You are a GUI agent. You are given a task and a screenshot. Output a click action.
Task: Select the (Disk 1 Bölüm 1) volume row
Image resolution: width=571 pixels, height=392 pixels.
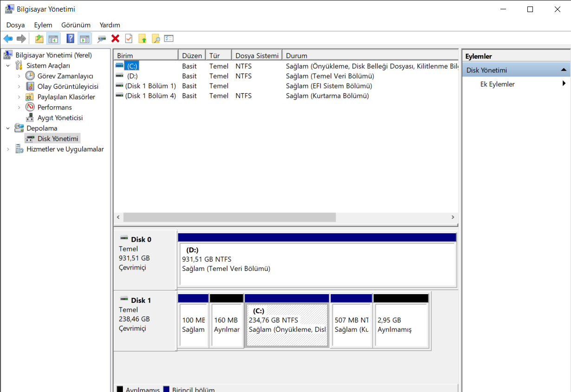(286, 86)
